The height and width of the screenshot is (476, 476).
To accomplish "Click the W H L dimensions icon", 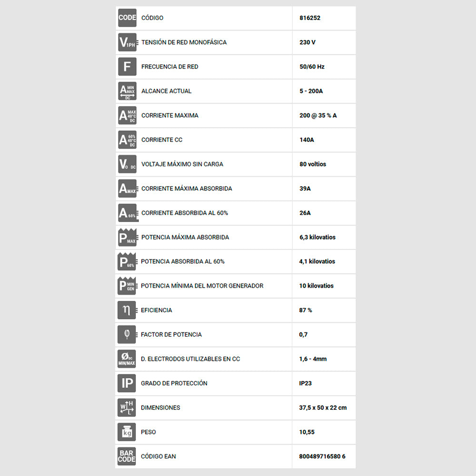I will [127, 407].
